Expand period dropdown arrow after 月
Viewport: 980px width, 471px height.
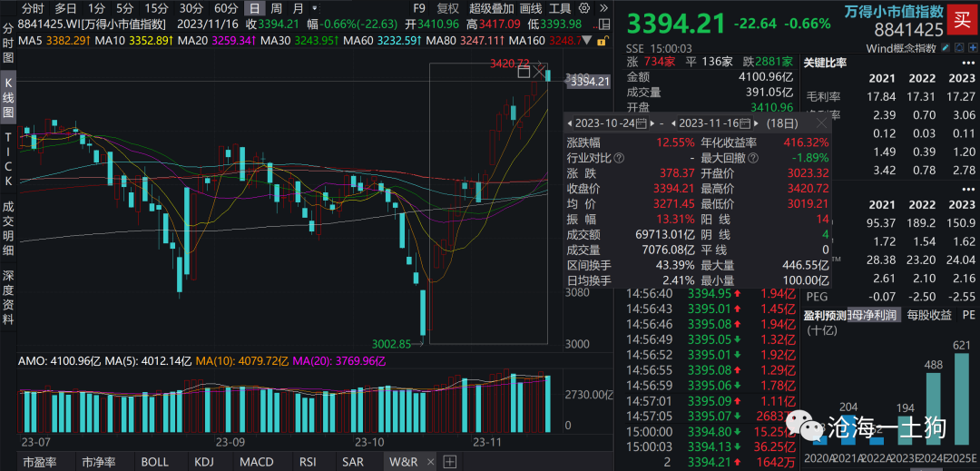pyautogui.click(x=314, y=9)
